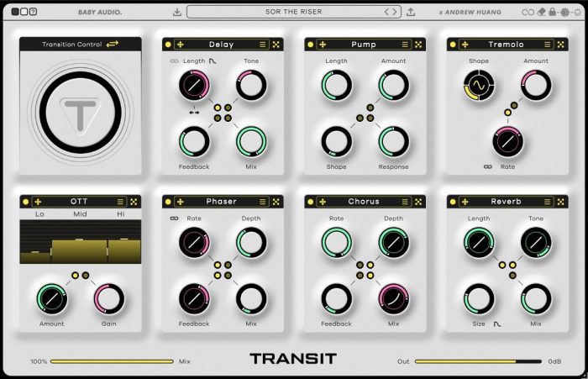Click the Reverb Size curve shape icon
Image resolution: width=588 pixels, height=379 pixels.
point(497,324)
